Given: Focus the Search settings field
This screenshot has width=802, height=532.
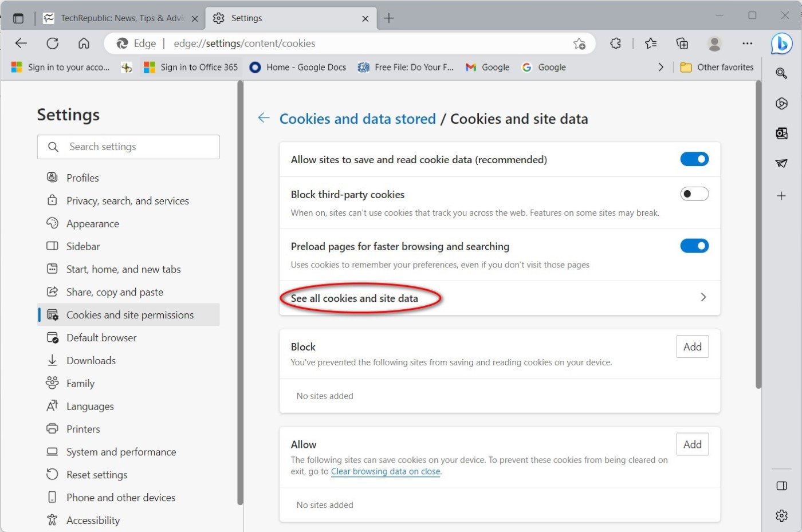Looking at the screenshot, I should [x=128, y=147].
